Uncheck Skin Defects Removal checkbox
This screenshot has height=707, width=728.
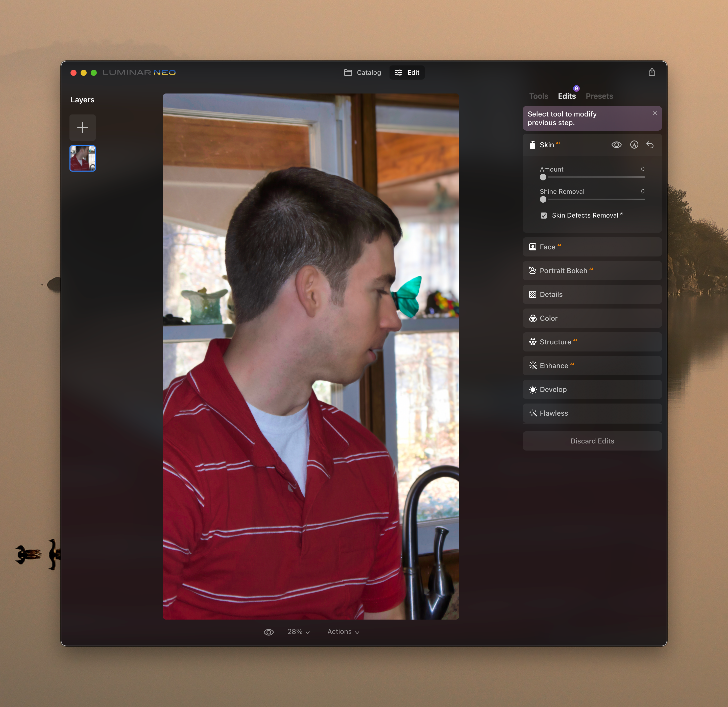pyautogui.click(x=544, y=216)
